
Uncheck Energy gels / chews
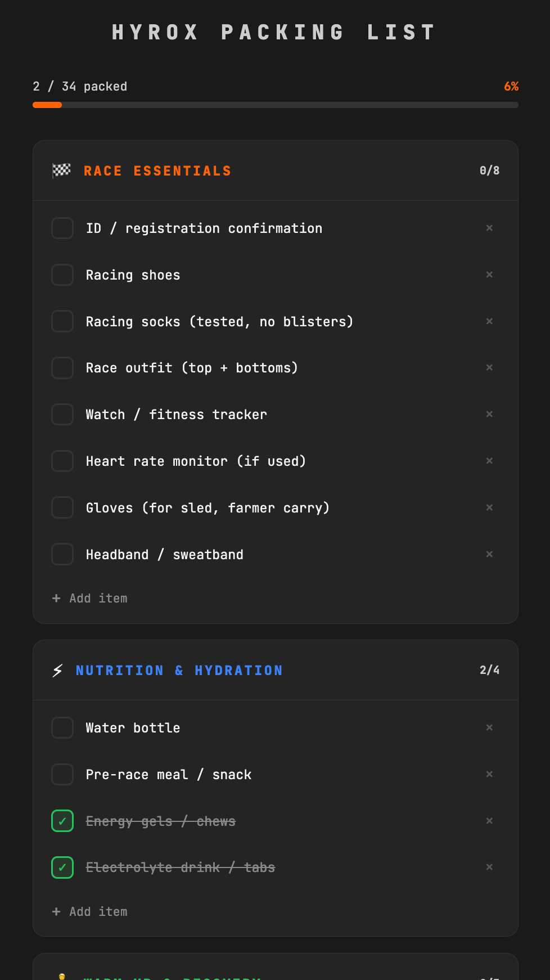click(62, 821)
